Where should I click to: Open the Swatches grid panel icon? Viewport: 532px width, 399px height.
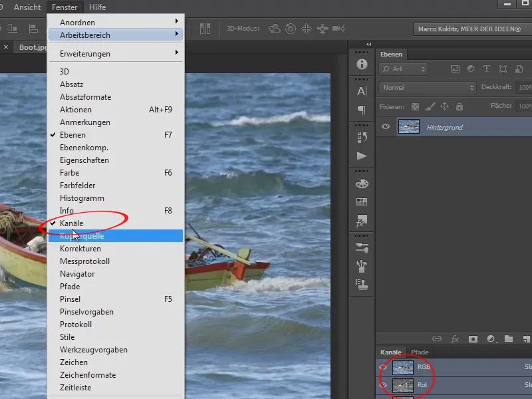pyautogui.click(x=362, y=202)
